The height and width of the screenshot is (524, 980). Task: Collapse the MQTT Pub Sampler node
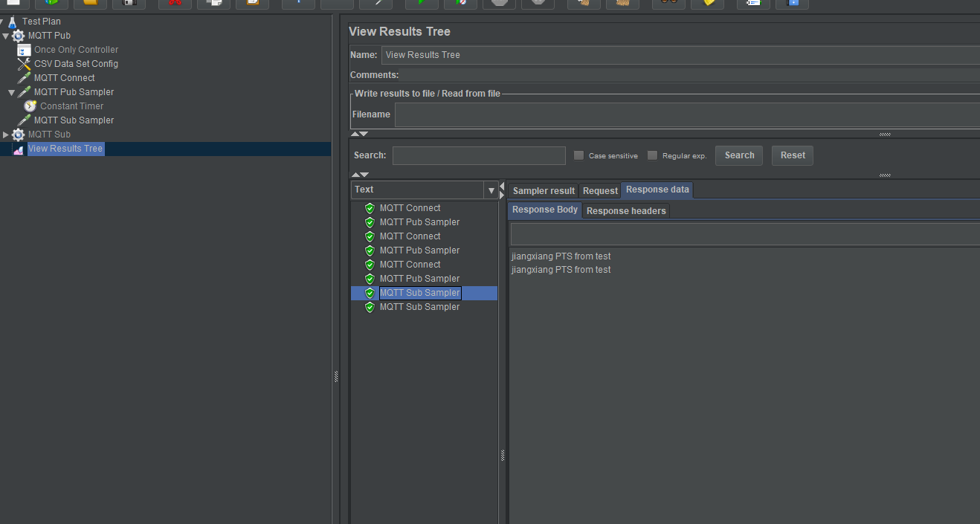pyautogui.click(x=12, y=92)
